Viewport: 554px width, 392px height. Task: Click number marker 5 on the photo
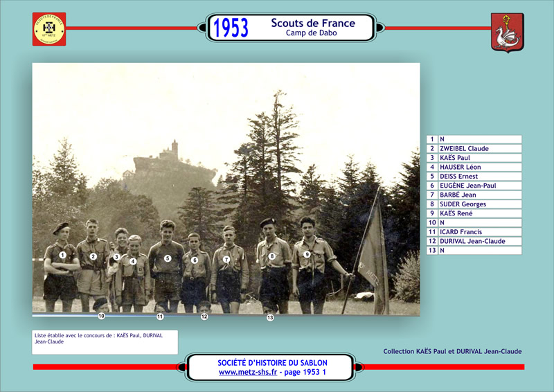pyautogui.click(x=168, y=258)
